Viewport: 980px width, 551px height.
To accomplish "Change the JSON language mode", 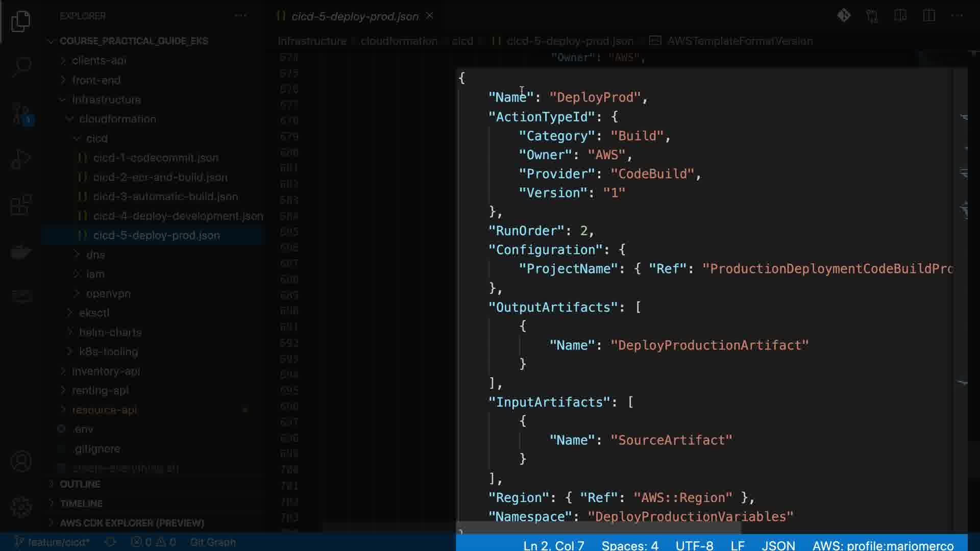I will [x=778, y=545].
